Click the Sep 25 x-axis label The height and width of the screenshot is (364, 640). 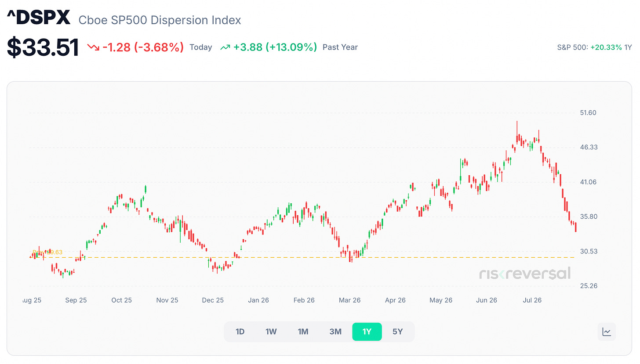(76, 300)
